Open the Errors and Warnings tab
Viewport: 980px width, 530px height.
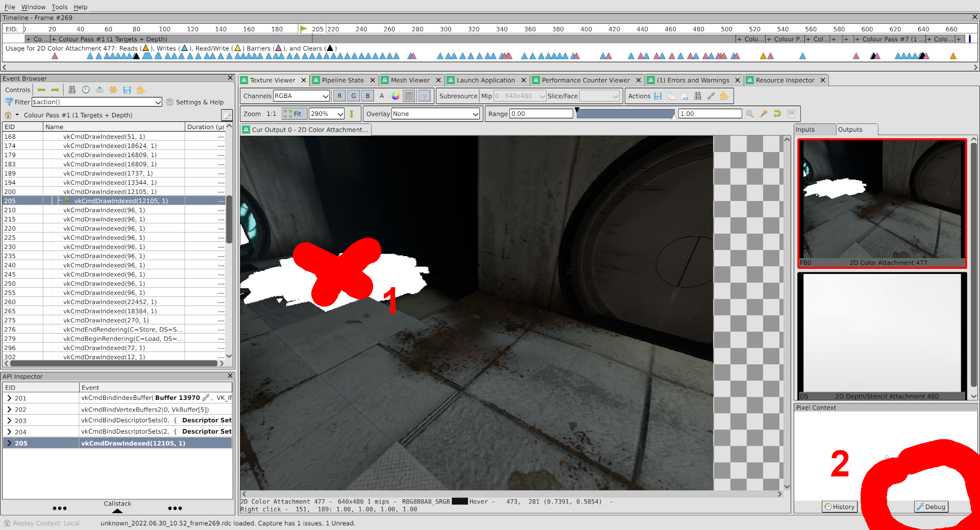click(x=693, y=80)
